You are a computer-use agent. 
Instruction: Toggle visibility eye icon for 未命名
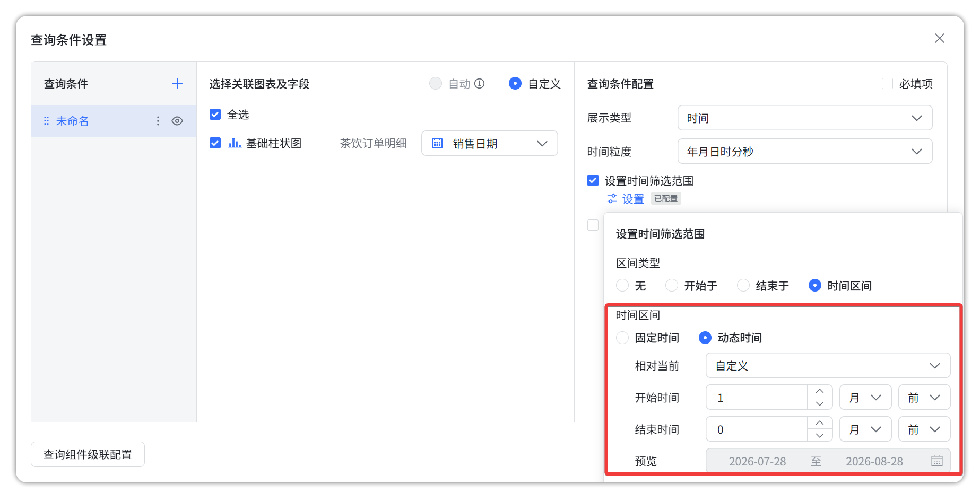pyautogui.click(x=177, y=121)
